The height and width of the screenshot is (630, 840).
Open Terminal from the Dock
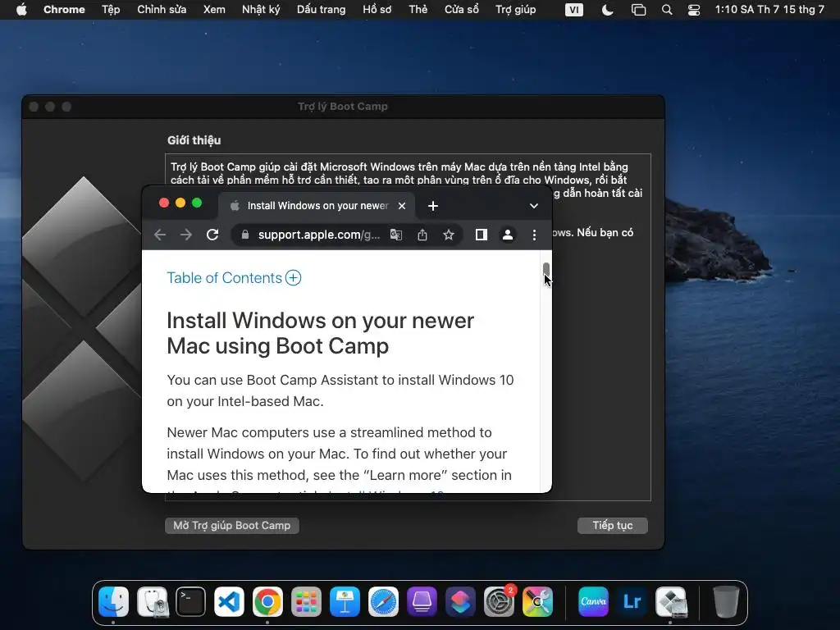190,601
